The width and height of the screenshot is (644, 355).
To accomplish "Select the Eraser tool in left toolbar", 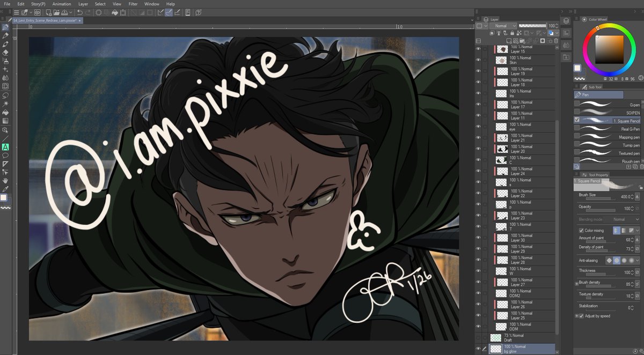I will tap(5, 53).
